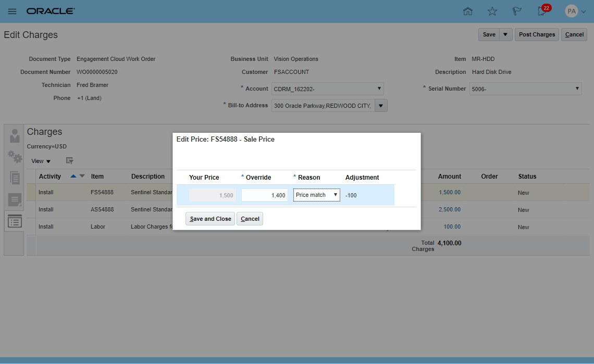Expand the Bill-to Address dropdown arrow
Screen dimensions: 594x364
point(381,106)
